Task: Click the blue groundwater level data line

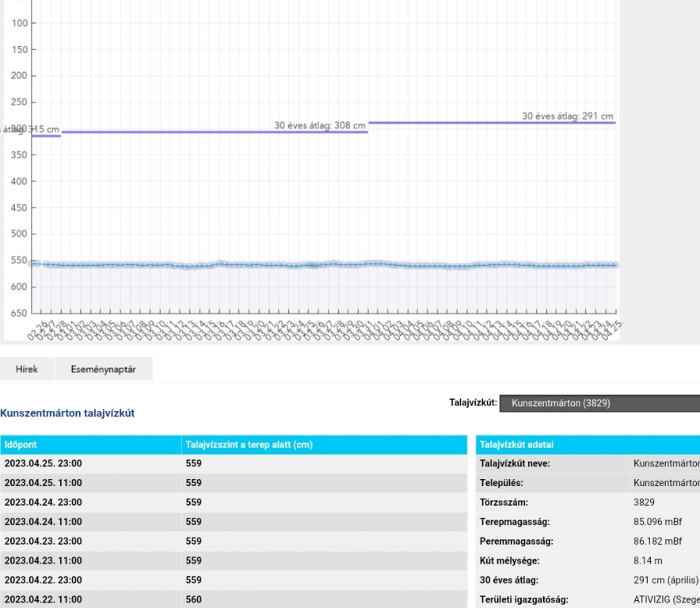Action: coord(317,264)
